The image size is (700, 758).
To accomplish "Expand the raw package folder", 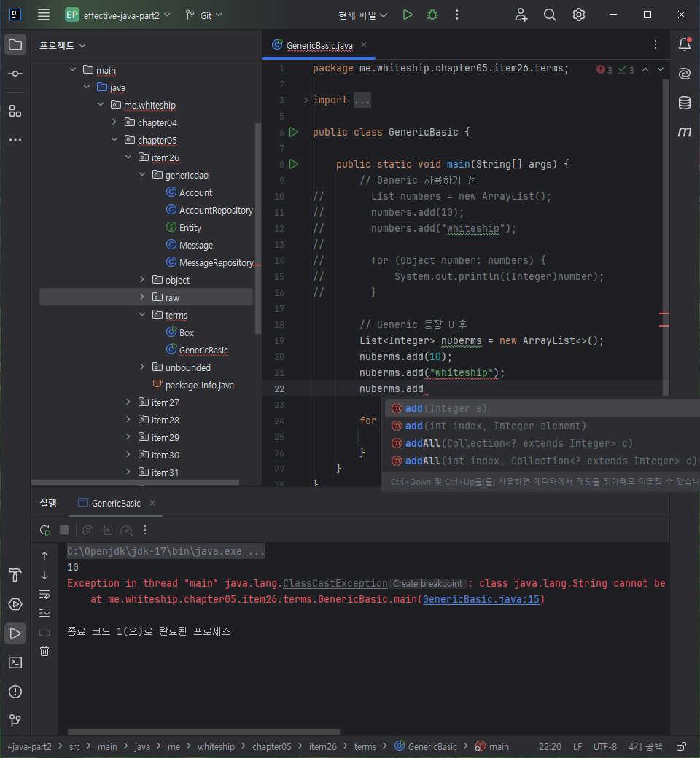I will point(141,297).
